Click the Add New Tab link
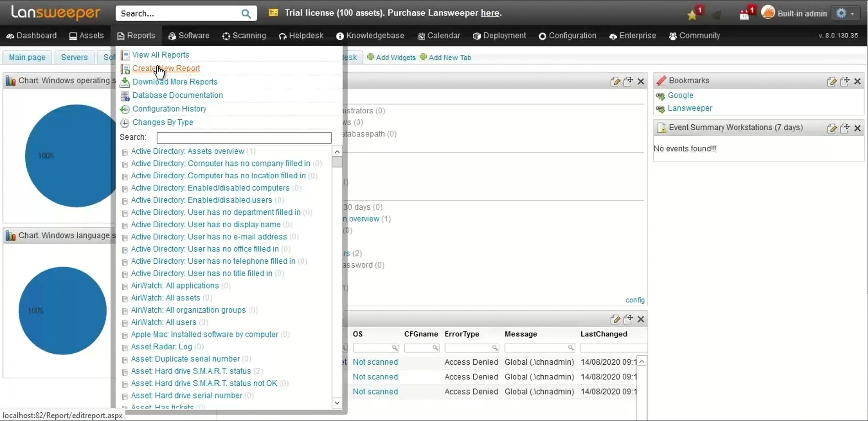Image resolution: width=868 pixels, height=421 pixels. (450, 58)
